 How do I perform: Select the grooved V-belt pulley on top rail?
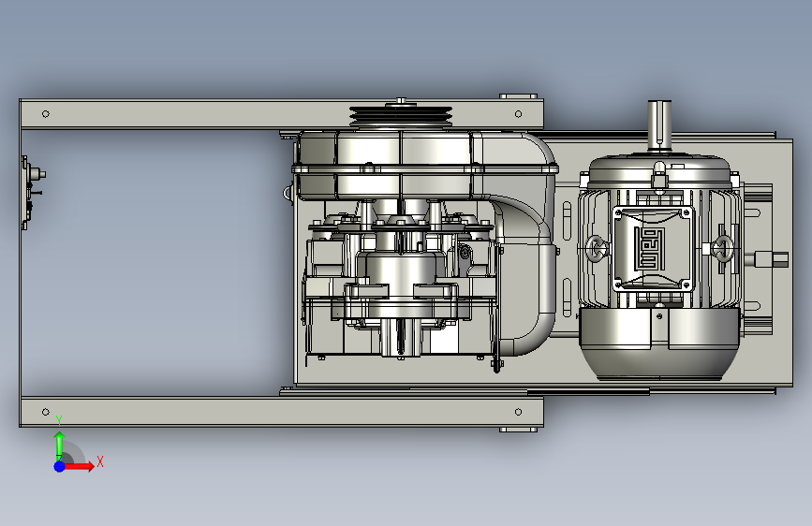click(x=401, y=116)
